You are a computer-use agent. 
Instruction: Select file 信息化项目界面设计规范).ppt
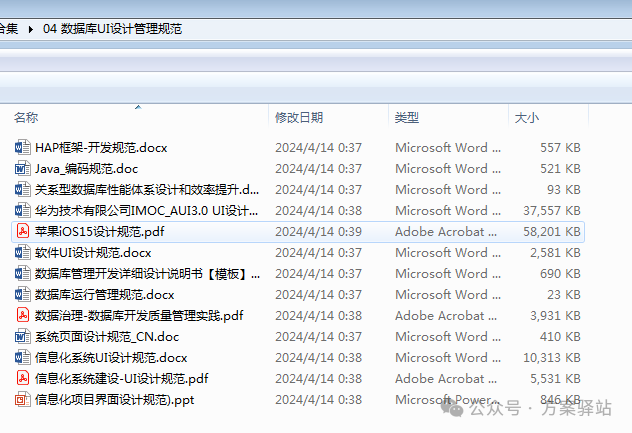tap(115, 400)
